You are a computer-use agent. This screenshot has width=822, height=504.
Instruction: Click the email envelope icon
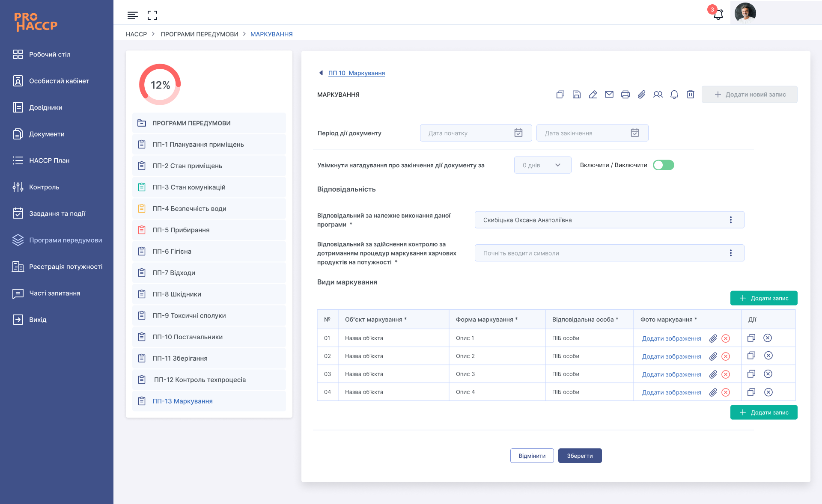(x=609, y=95)
